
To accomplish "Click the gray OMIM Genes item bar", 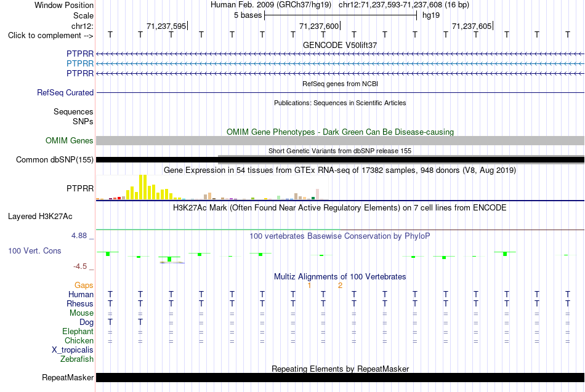I will click(x=340, y=140).
